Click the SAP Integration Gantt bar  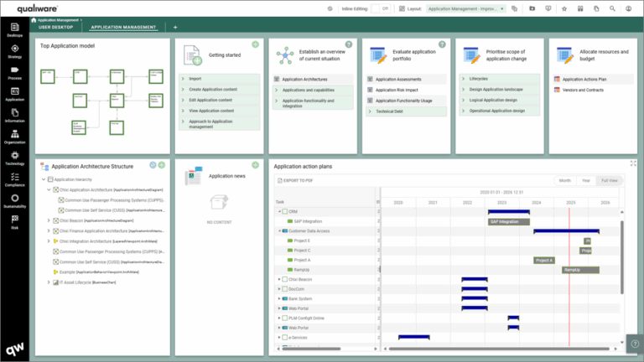508,221
